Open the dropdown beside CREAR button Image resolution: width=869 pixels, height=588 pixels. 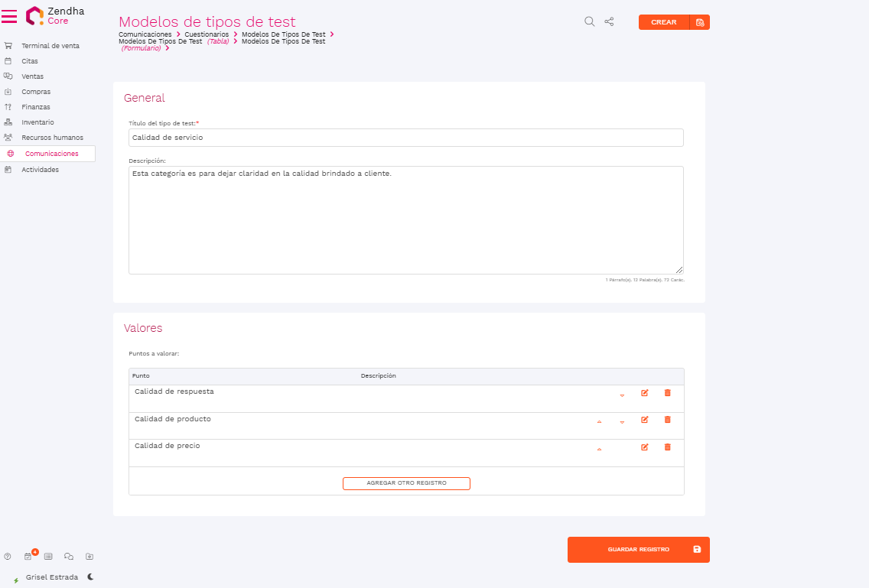click(x=699, y=22)
